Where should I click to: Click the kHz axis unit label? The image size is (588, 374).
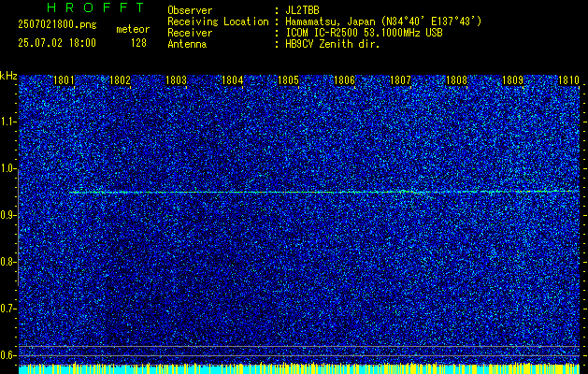[x=8, y=76]
